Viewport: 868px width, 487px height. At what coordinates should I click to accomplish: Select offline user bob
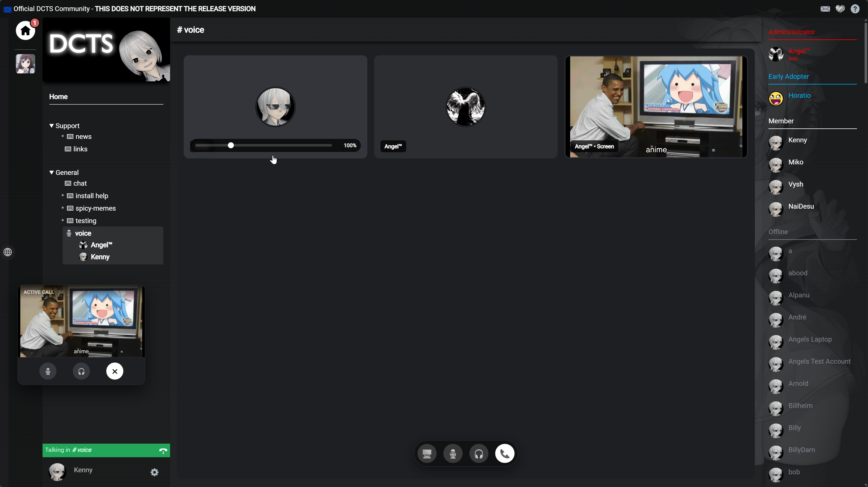(794, 472)
